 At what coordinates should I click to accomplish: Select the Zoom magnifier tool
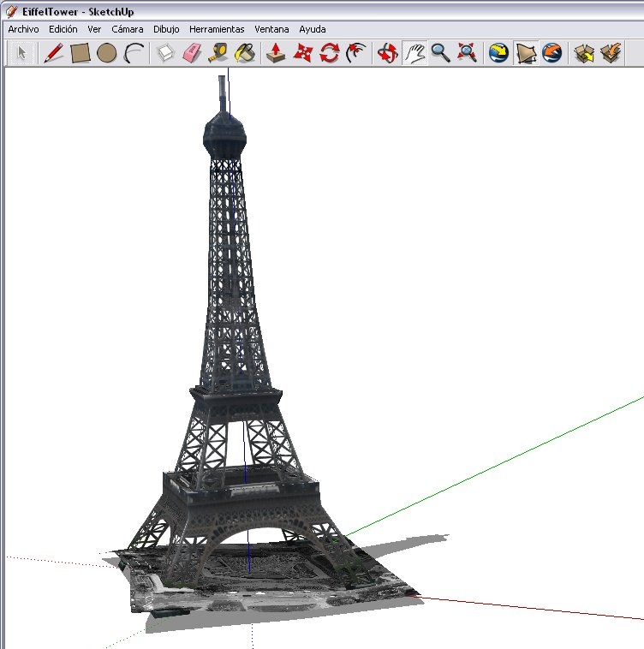(x=440, y=53)
